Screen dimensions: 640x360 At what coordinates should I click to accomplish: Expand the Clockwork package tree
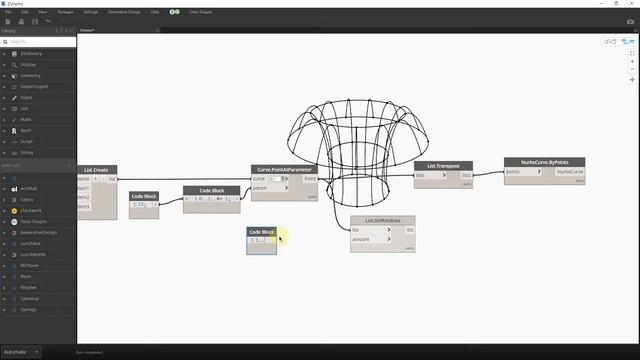[x=4, y=211]
